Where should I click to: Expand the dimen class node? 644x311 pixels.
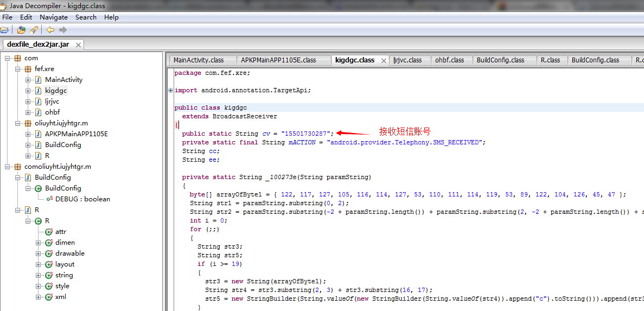38,243
